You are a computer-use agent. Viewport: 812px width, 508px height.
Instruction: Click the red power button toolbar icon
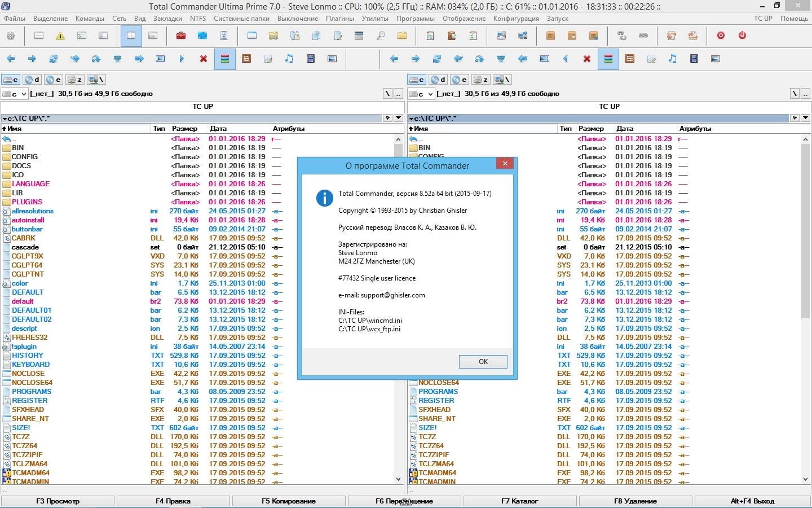(x=742, y=36)
